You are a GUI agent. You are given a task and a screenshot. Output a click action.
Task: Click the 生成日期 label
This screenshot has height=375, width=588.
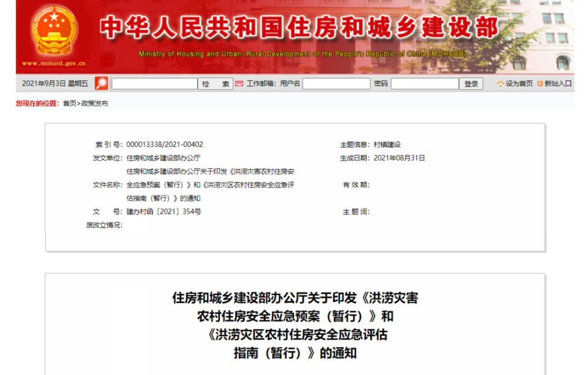(355, 158)
